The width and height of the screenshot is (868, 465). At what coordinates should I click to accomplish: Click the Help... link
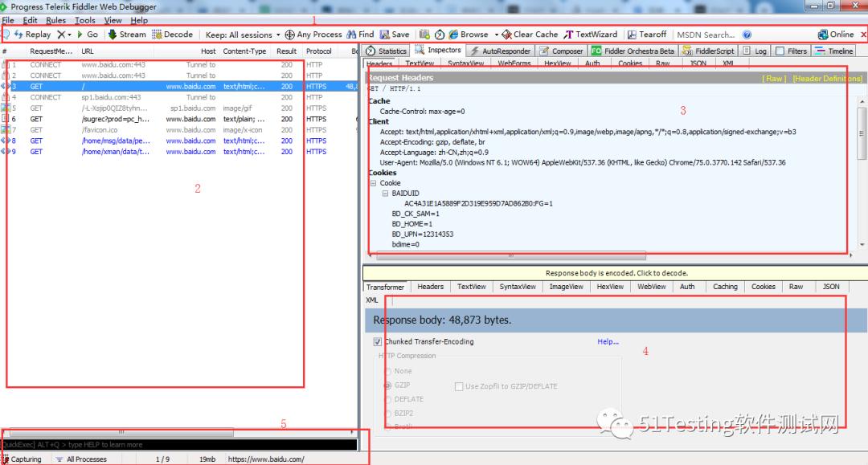click(608, 341)
